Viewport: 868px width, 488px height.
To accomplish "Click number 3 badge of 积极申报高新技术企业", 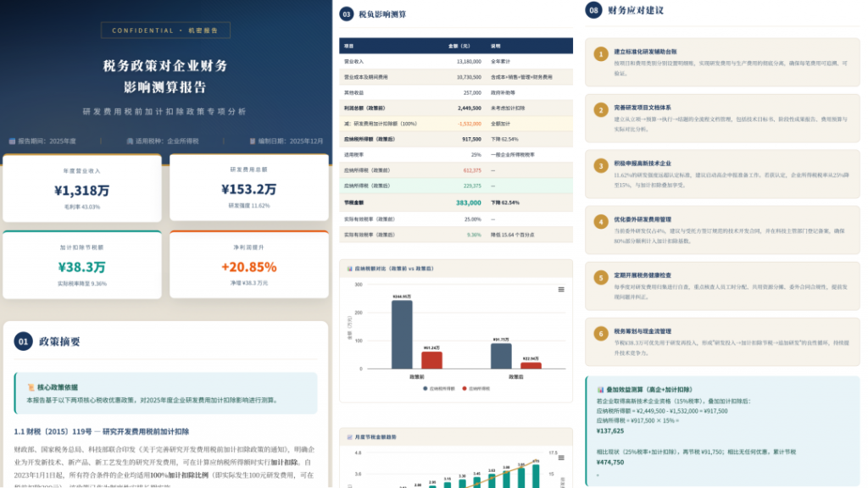I will point(601,166).
